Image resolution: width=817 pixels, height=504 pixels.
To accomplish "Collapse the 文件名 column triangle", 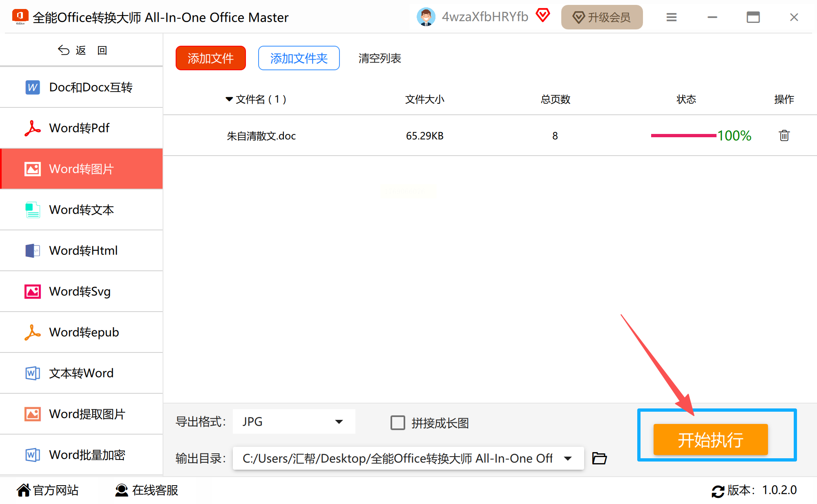I will click(x=229, y=99).
